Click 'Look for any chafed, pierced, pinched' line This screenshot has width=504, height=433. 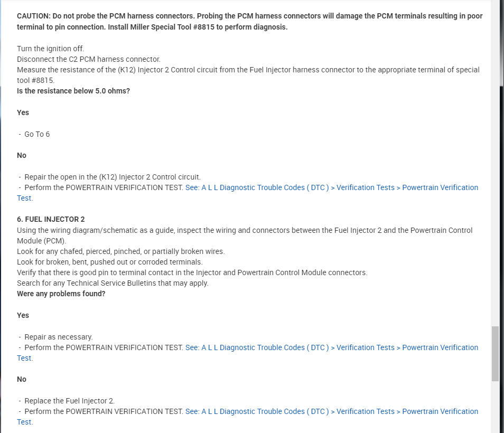tap(120, 251)
